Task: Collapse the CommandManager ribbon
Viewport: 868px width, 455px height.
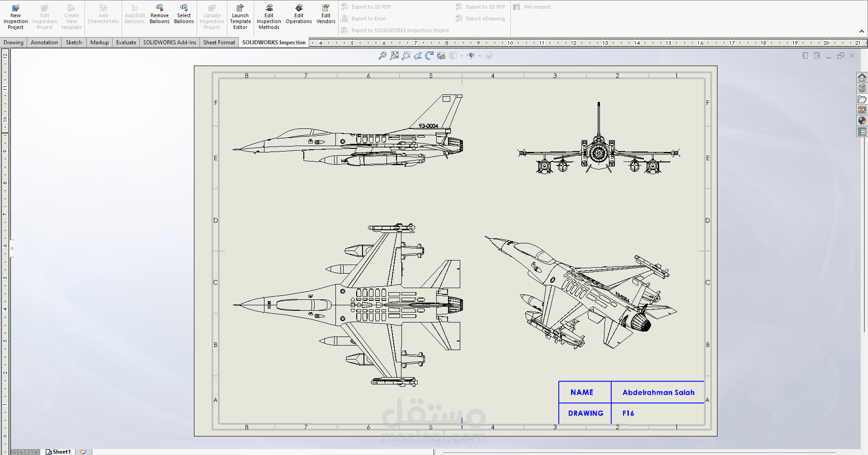Action: [x=862, y=31]
